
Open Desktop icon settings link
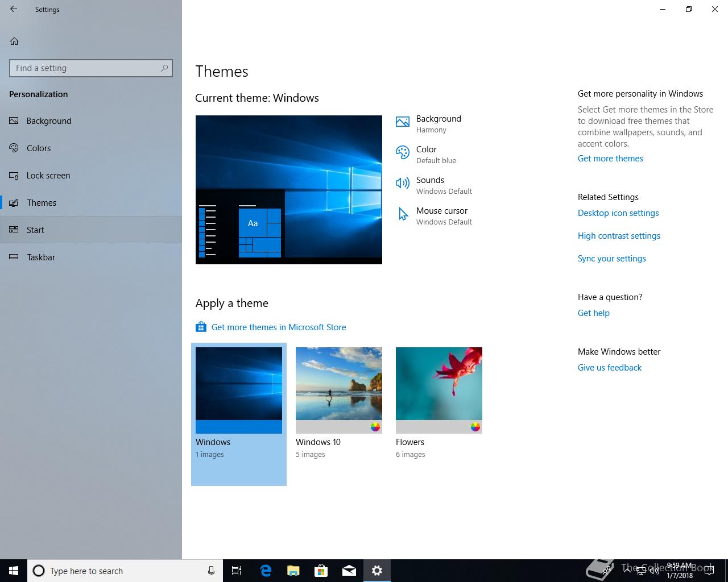point(618,213)
